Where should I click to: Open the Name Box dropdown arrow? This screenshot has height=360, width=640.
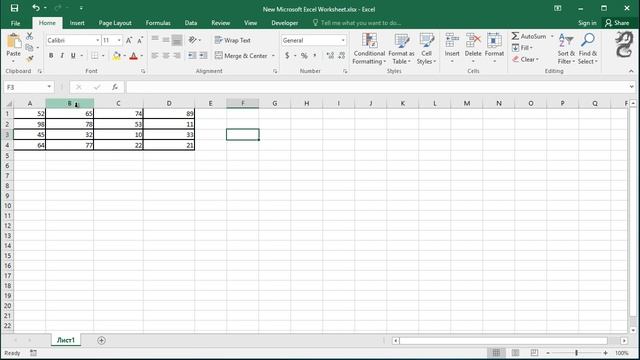tap(49, 87)
